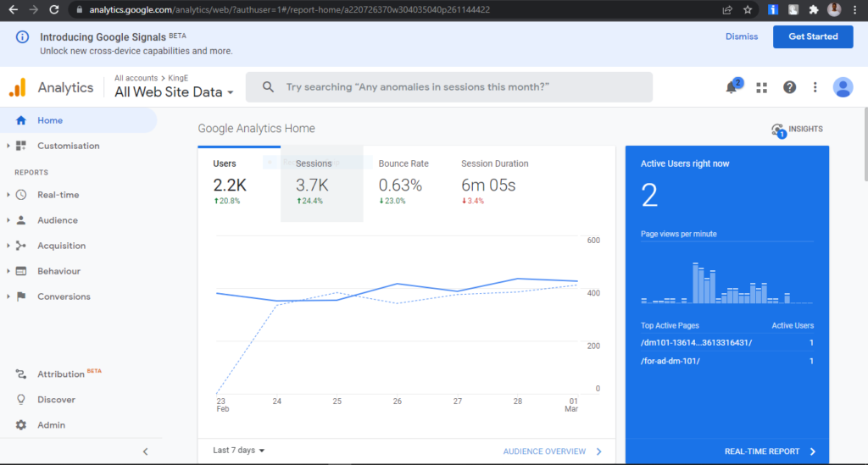Expand the Audience section arrow
This screenshot has width=868, height=465.
(8, 220)
